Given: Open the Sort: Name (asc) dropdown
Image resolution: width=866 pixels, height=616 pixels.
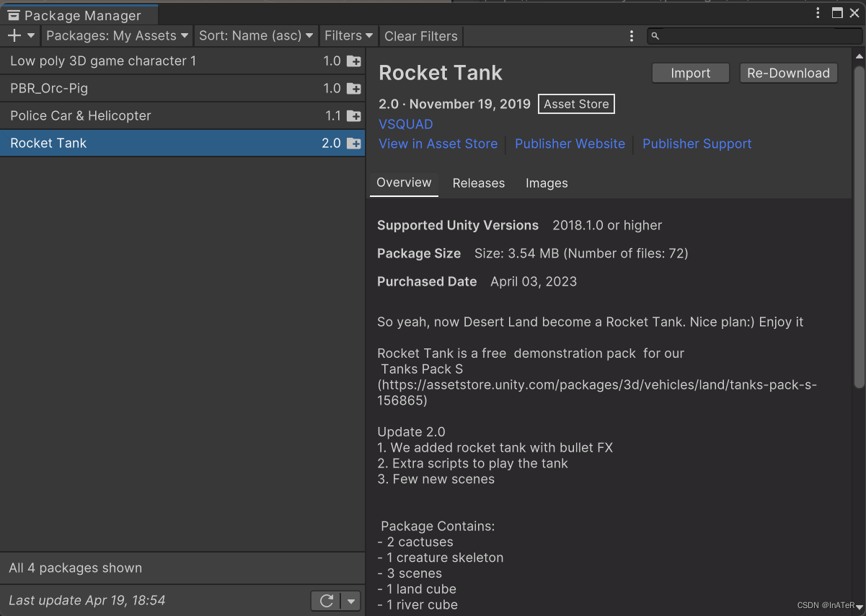Looking at the screenshot, I should (x=256, y=35).
